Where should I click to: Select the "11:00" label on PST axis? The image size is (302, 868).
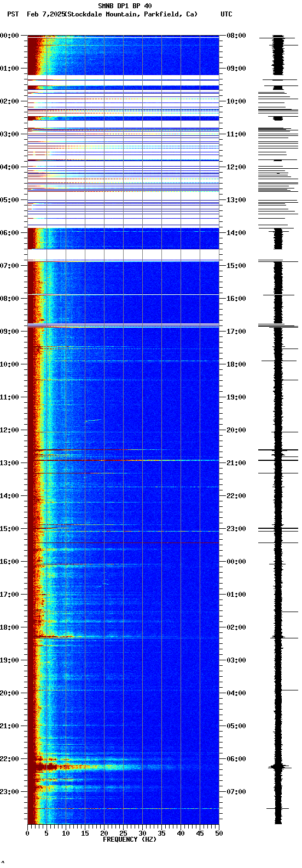tap(9, 397)
